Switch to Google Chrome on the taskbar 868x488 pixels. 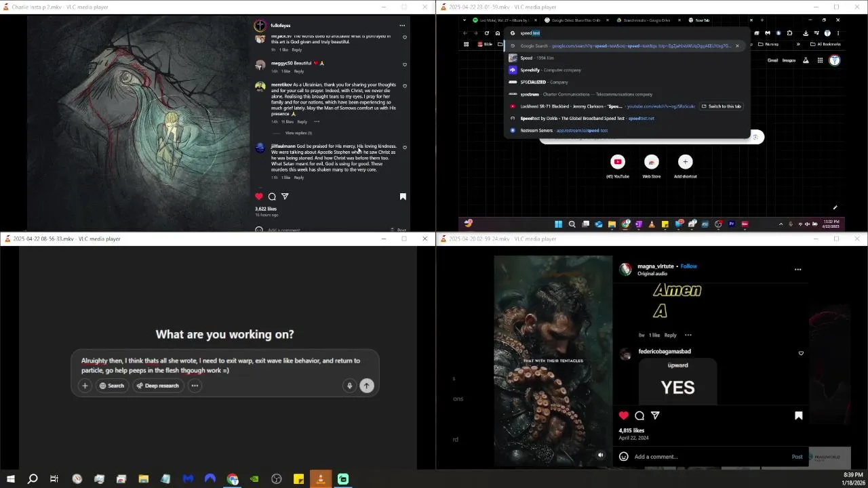tap(233, 479)
